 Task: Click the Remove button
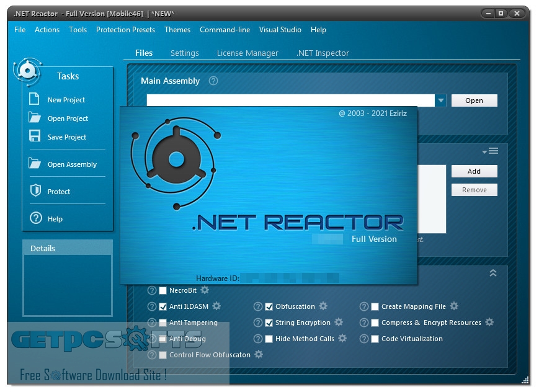coord(474,190)
